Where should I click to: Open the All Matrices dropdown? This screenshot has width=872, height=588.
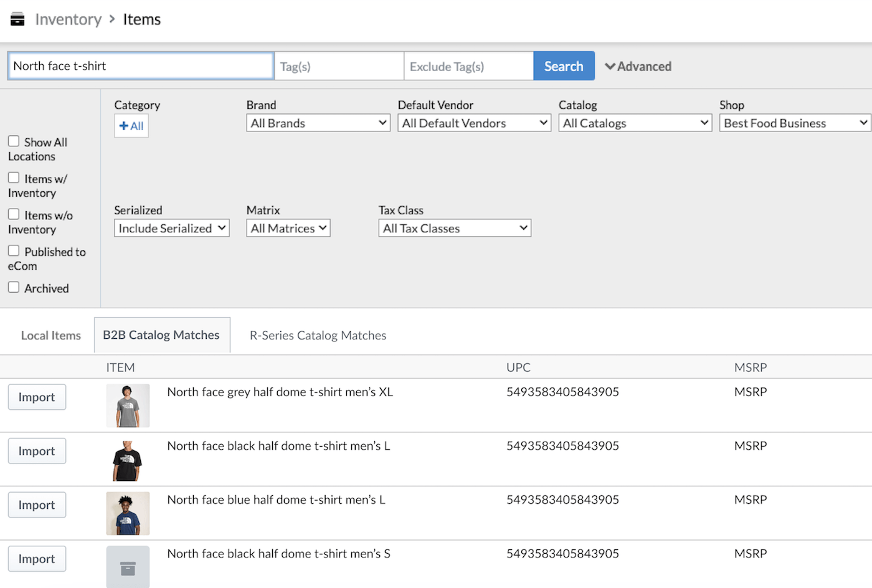coord(288,228)
